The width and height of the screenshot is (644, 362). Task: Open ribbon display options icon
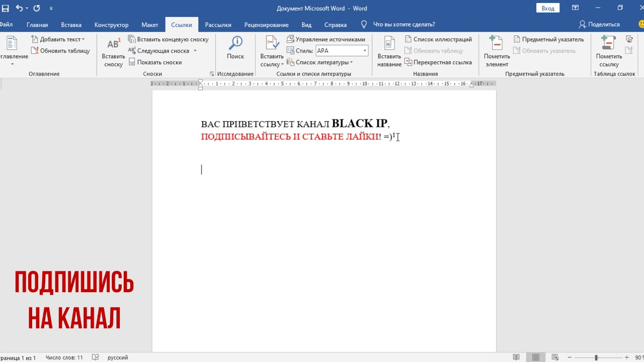576,8
